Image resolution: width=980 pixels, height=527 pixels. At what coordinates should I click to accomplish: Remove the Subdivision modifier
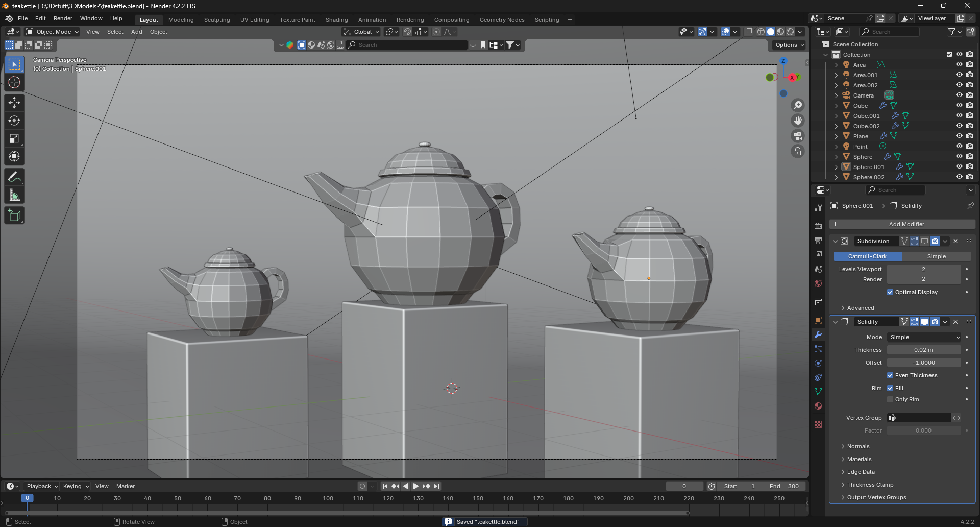pyautogui.click(x=955, y=241)
